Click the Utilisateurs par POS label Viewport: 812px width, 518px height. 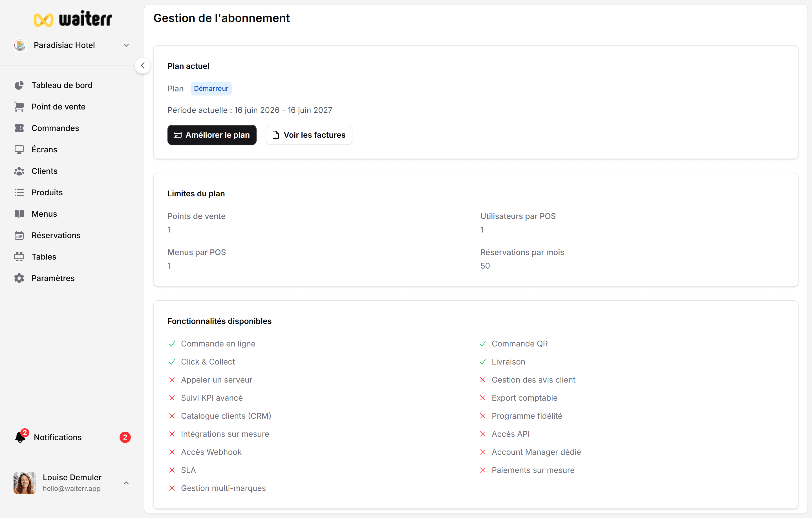click(518, 216)
